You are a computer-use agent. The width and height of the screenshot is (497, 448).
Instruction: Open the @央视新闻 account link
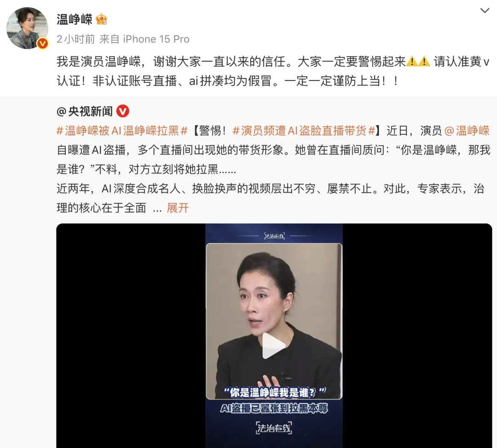pos(84,111)
